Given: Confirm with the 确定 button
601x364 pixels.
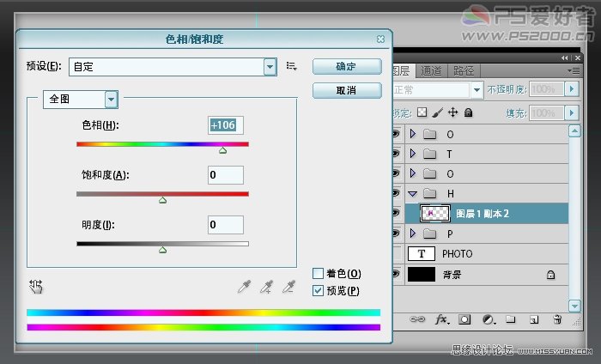Looking at the screenshot, I should point(347,67).
